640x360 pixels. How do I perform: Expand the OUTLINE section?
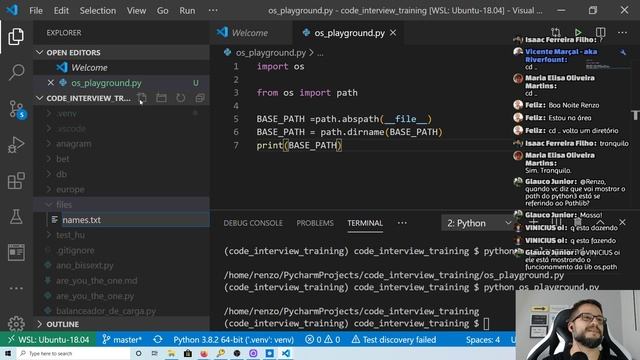(x=122, y=324)
